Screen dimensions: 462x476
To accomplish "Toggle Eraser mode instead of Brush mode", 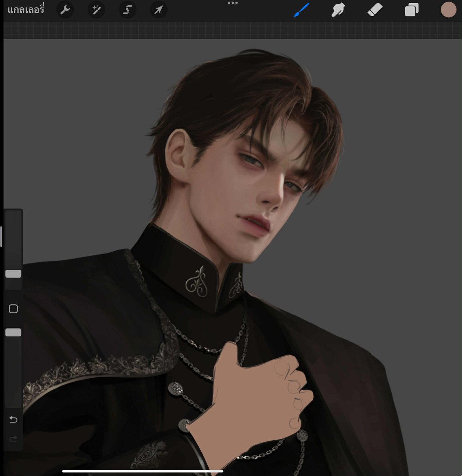I will tap(374, 10).
